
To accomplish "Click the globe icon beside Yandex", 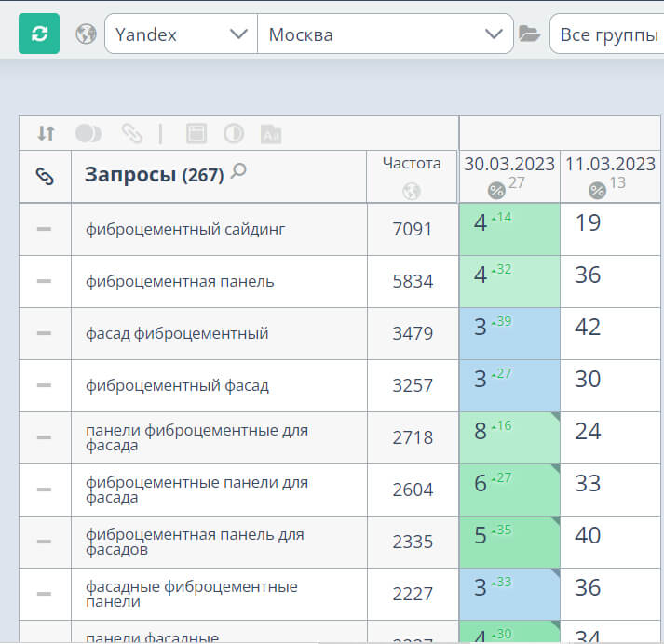I will coord(86,34).
